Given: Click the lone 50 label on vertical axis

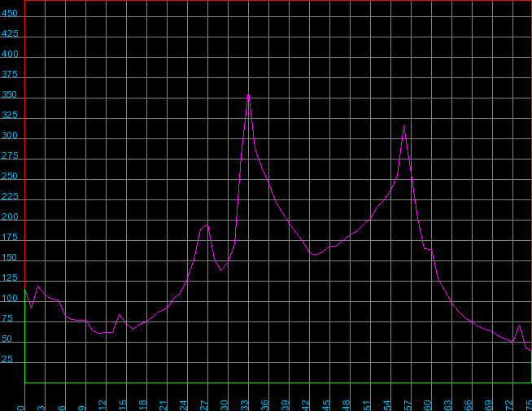Looking at the screenshot, I should point(7,339).
